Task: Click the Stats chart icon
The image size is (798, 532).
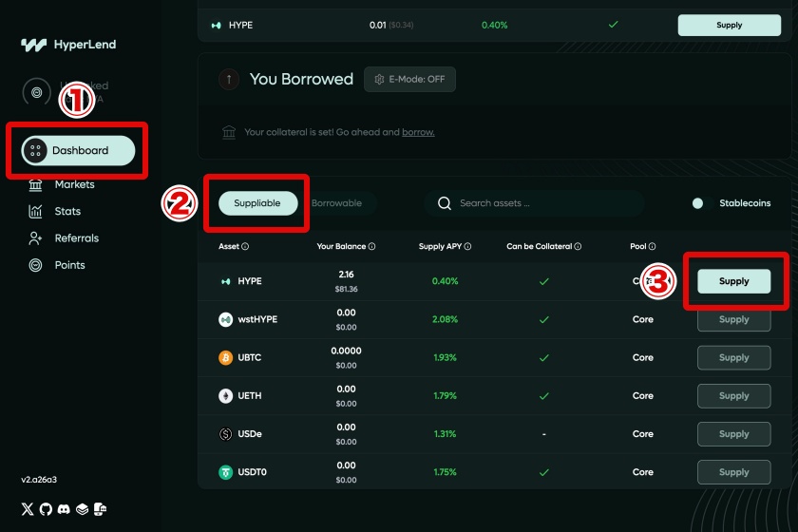Action: (x=35, y=211)
